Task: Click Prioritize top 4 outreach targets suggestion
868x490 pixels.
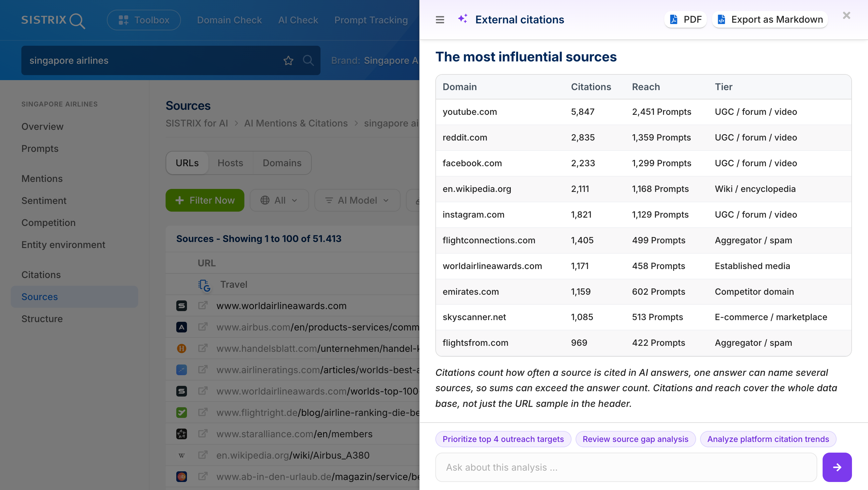Action: pyautogui.click(x=503, y=439)
